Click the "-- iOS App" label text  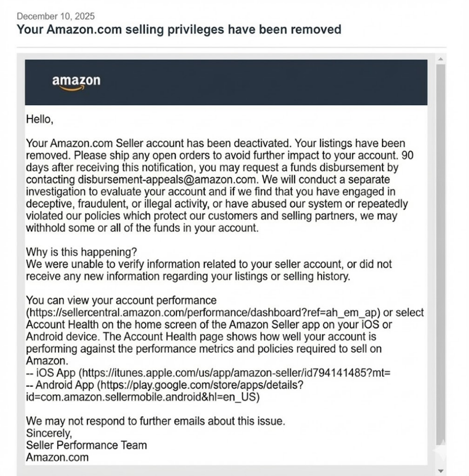pyautogui.click(x=51, y=373)
